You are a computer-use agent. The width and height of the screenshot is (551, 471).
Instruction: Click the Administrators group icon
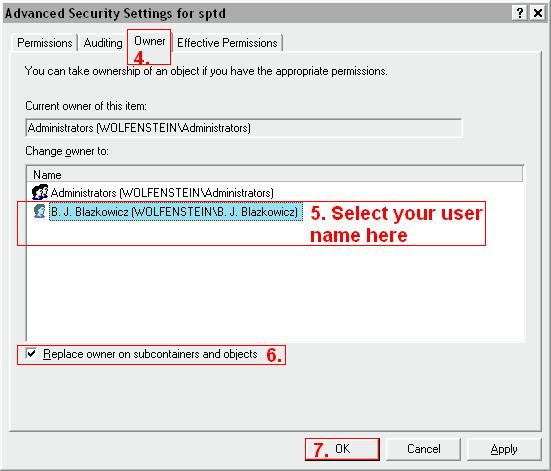(x=40, y=192)
